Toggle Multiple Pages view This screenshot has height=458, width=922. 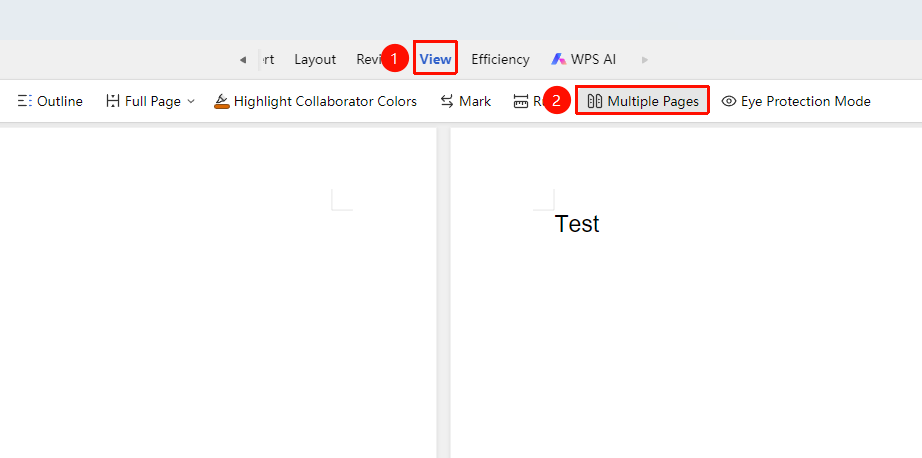tap(642, 101)
